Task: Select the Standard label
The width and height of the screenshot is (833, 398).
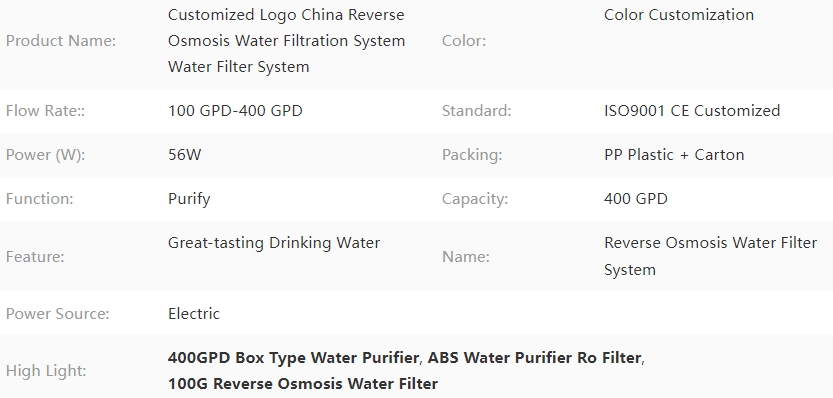Action: (476, 111)
